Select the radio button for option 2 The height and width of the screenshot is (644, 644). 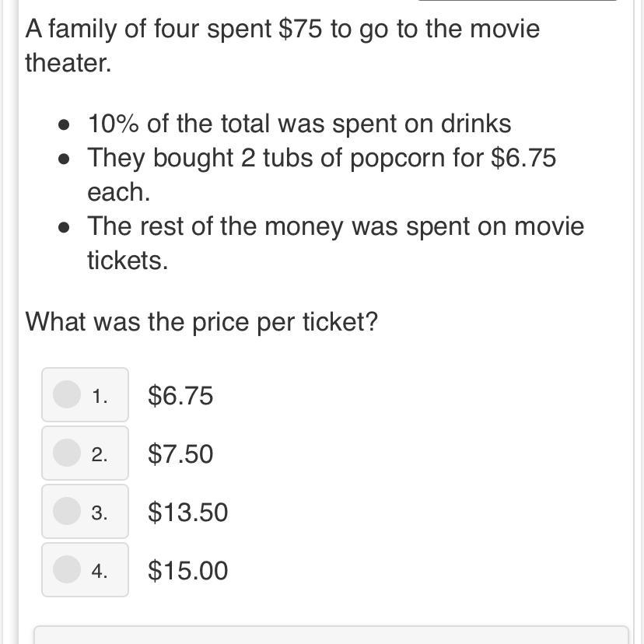point(67,452)
